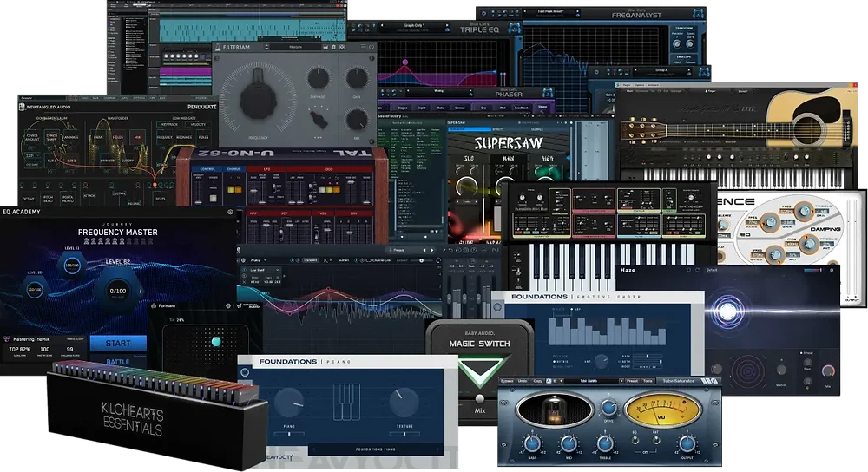Click the Copy button in Tube Saturator
Viewport: 868px width, 472px height.
coord(537,381)
